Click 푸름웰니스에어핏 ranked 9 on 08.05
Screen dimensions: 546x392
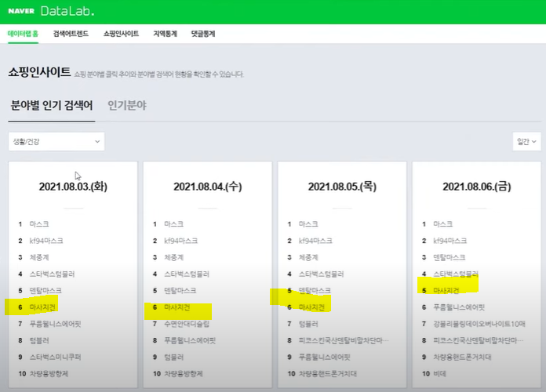(x=324, y=358)
